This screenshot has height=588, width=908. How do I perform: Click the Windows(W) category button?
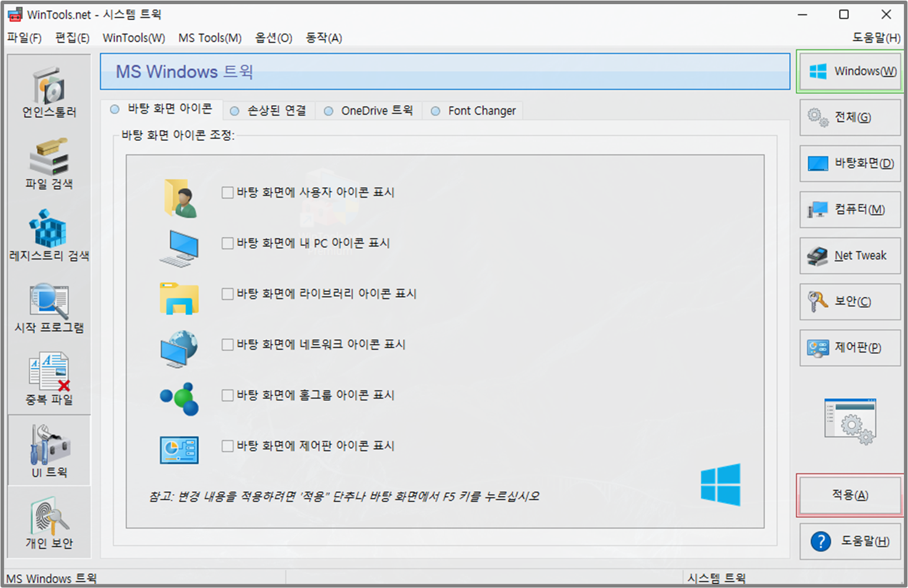[850, 71]
